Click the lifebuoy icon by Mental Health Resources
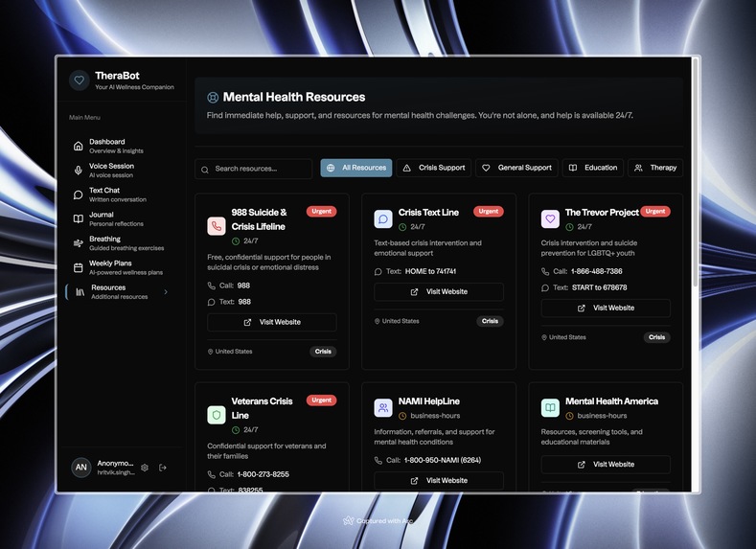Viewport: 756px width, 549px height. tap(213, 98)
